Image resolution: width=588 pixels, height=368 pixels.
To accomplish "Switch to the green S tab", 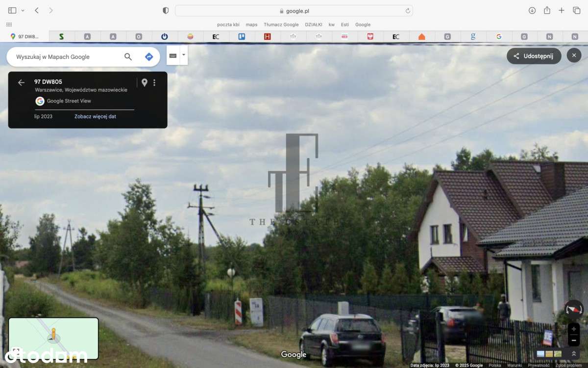I will [61, 36].
